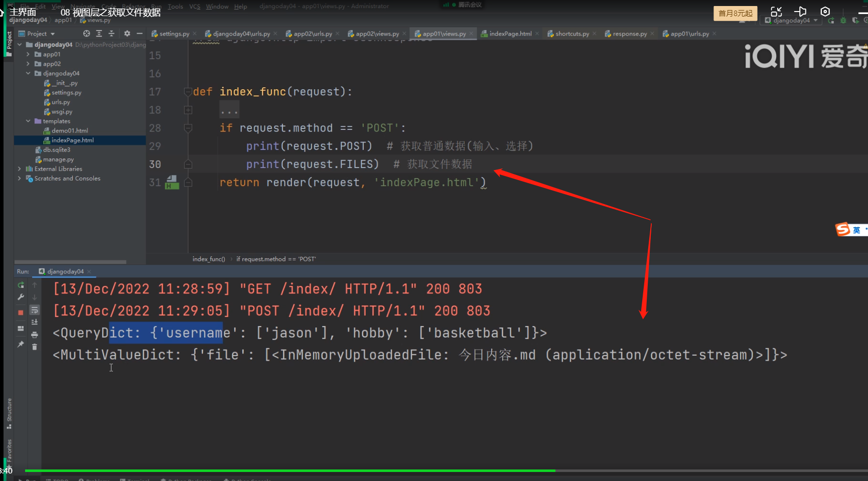
Task: Click the Debug bug icon in top toolbar
Action: click(x=843, y=21)
